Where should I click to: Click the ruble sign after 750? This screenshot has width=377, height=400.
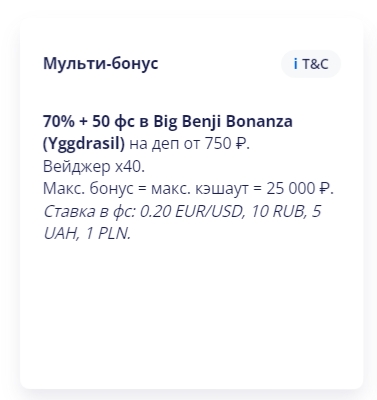(x=241, y=144)
